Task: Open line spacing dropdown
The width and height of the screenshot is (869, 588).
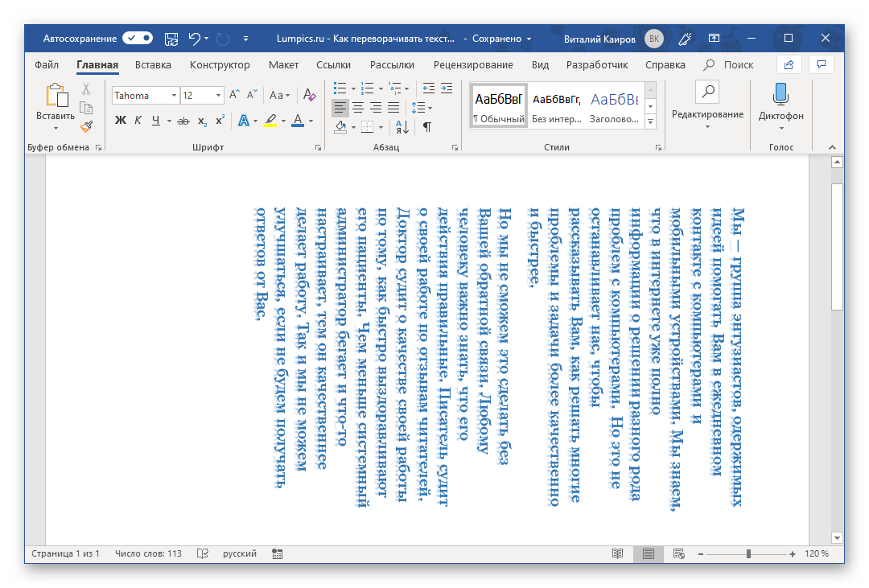Action: click(421, 108)
